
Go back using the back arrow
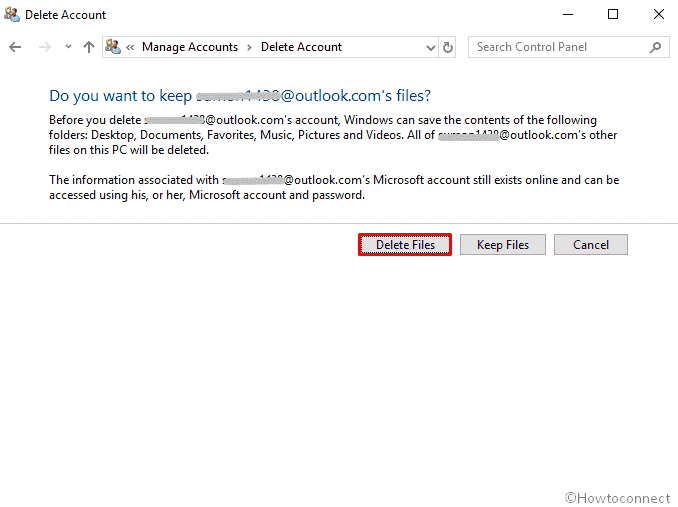pyautogui.click(x=15, y=47)
